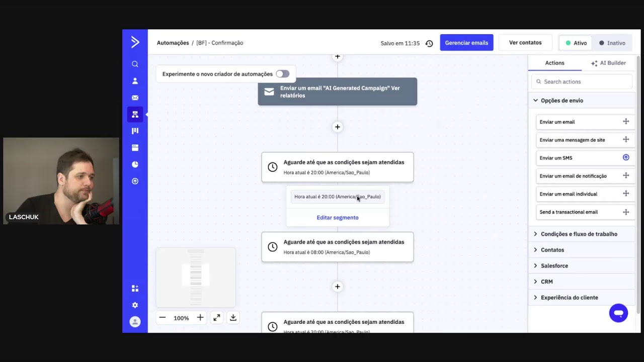Click the Gerenciar emails button
Image resolution: width=644 pixels, height=362 pixels.
[466, 43]
